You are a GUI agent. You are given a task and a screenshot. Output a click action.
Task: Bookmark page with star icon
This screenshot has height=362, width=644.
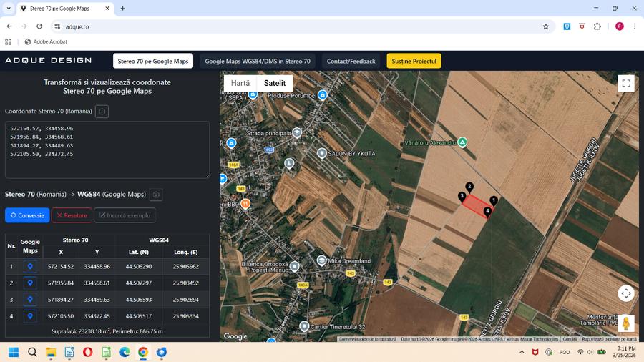[x=546, y=26]
